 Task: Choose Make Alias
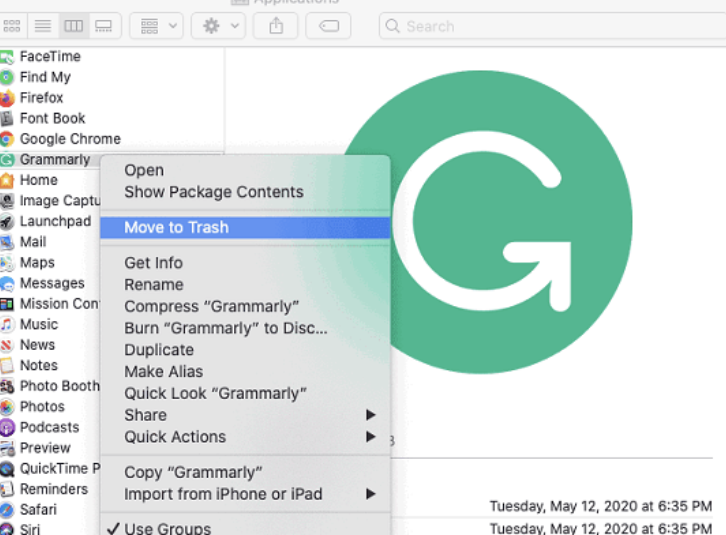(x=245, y=372)
